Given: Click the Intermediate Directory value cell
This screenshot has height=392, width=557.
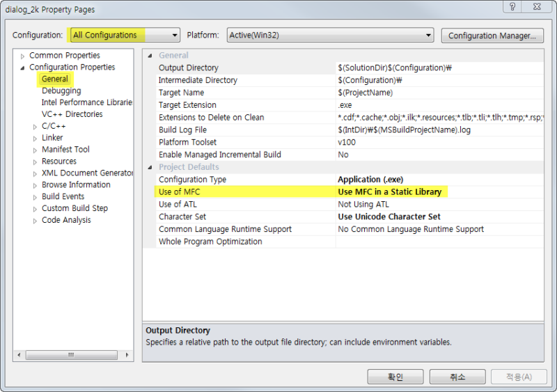Looking at the screenshot, I should click(439, 80).
